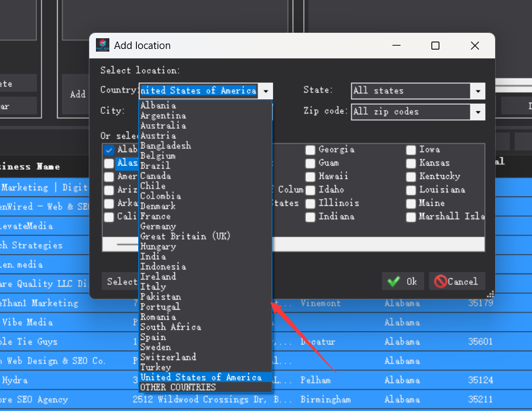Click the Select button at dialog bottom
This screenshot has height=411, width=532.
pos(119,282)
